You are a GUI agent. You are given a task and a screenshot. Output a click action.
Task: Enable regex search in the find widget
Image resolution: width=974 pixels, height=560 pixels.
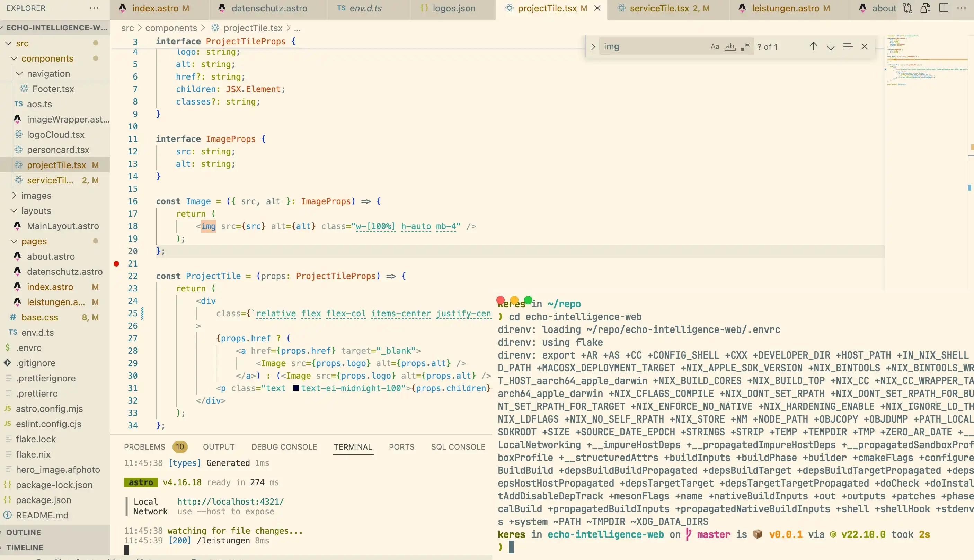[745, 46]
